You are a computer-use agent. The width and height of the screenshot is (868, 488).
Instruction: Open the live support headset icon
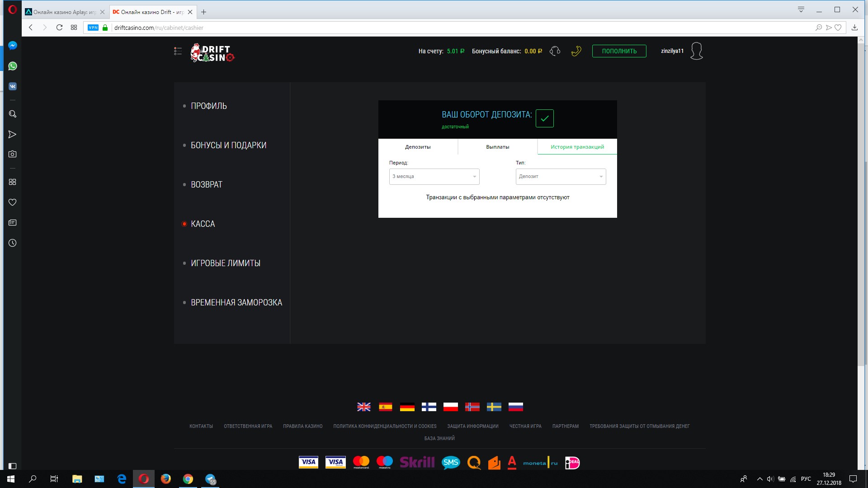click(x=555, y=51)
